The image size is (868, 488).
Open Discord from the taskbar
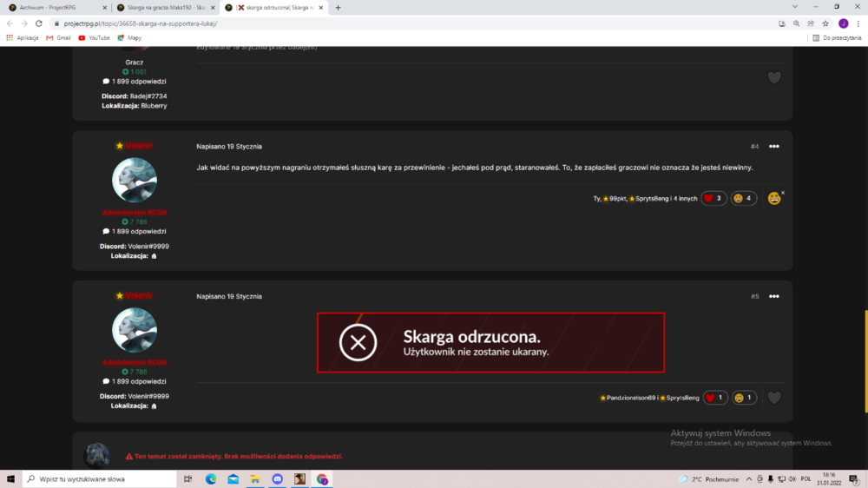pos(278,479)
